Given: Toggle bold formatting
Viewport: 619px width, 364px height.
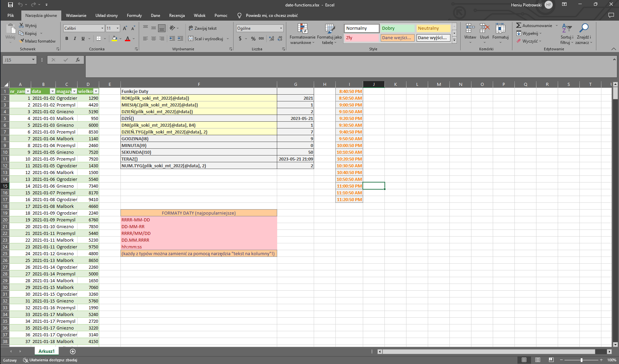Looking at the screenshot, I should (67, 39).
